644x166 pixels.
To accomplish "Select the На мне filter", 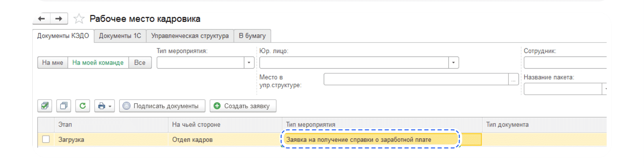I will (53, 63).
